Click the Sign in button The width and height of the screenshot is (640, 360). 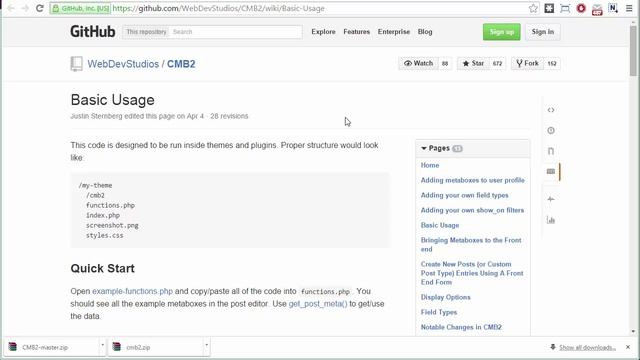pos(542,32)
